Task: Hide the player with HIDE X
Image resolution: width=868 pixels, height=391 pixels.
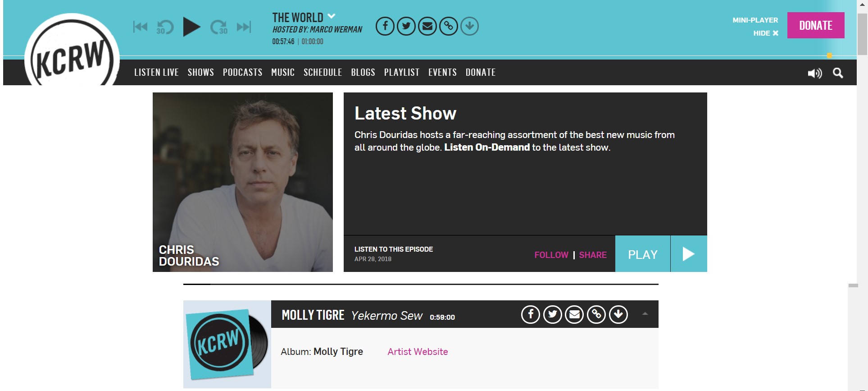Action: (x=766, y=33)
